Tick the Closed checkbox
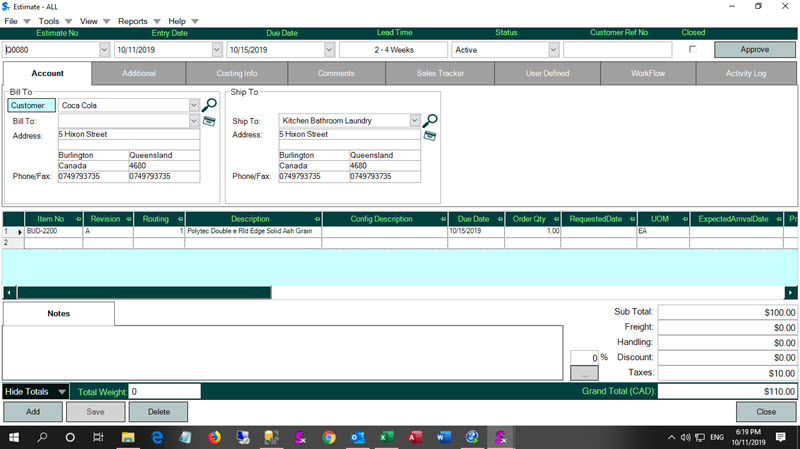The height and width of the screenshot is (449, 800). 692,49
